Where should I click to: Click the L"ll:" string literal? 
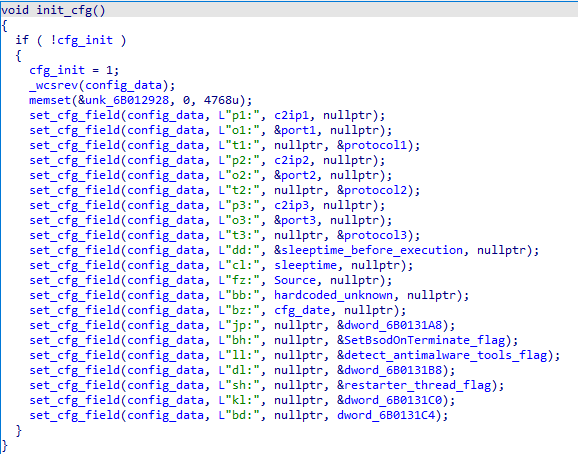click(x=239, y=355)
